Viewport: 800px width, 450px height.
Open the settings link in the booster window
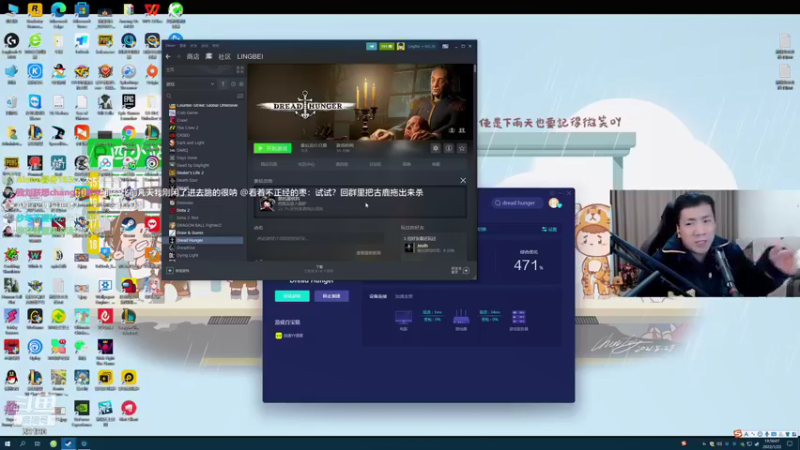pyautogui.click(x=549, y=230)
